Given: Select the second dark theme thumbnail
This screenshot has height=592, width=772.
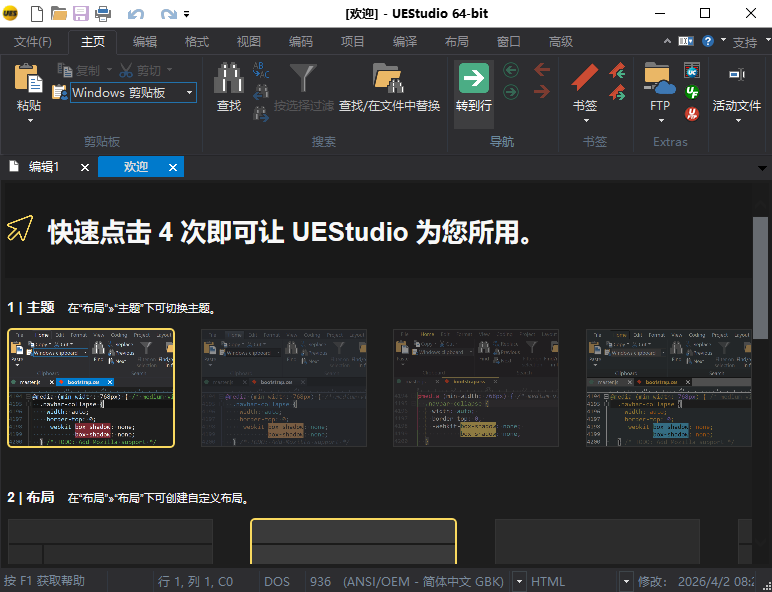Looking at the screenshot, I should (284, 388).
